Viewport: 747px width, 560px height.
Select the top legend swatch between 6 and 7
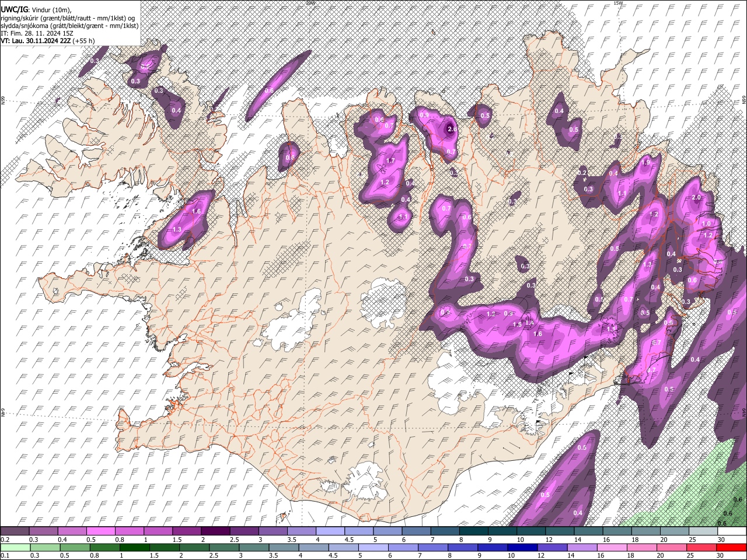[x=417, y=531]
